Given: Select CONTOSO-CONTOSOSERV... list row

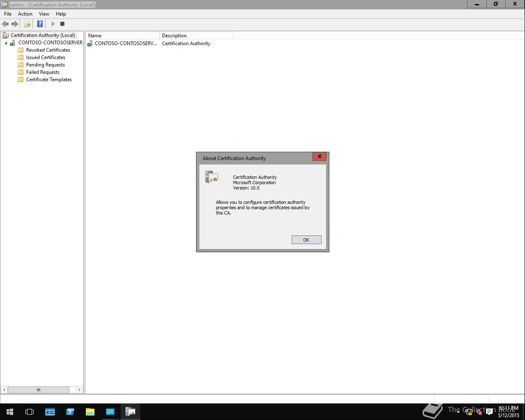Looking at the screenshot, I should (126, 43).
